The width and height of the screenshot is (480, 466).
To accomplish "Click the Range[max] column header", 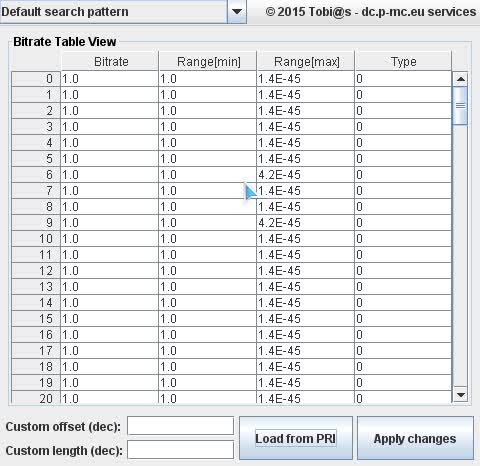I will tap(306, 61).
